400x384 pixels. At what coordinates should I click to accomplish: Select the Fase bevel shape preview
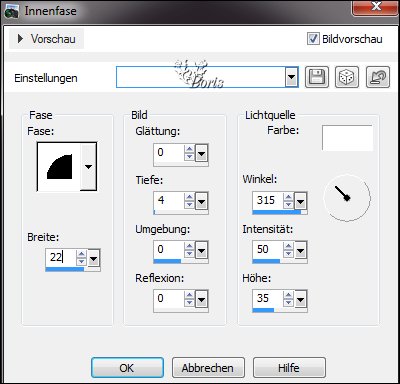pos(59,167)
